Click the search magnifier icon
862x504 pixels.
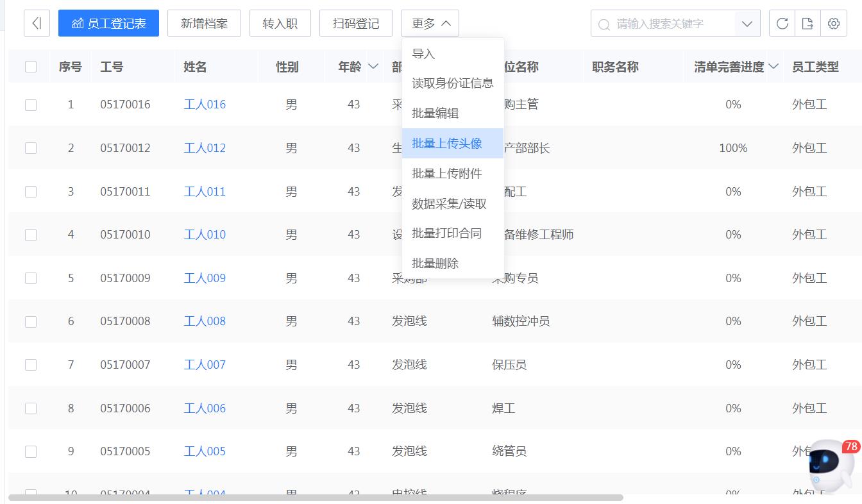coord(604,23)
